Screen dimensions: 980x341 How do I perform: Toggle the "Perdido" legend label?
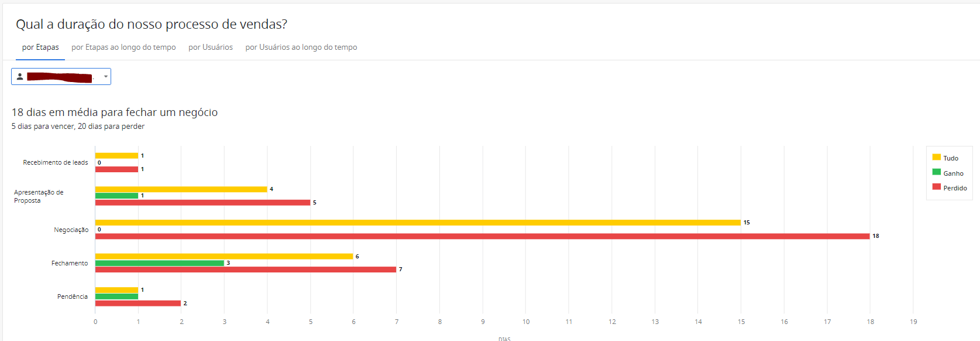(955, 188)
